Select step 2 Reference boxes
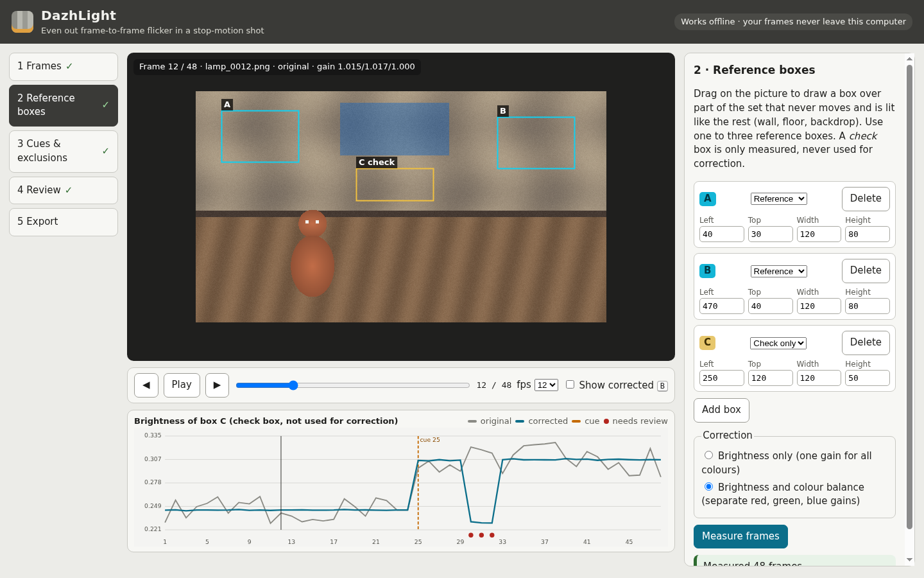 [x=64, y=105]
